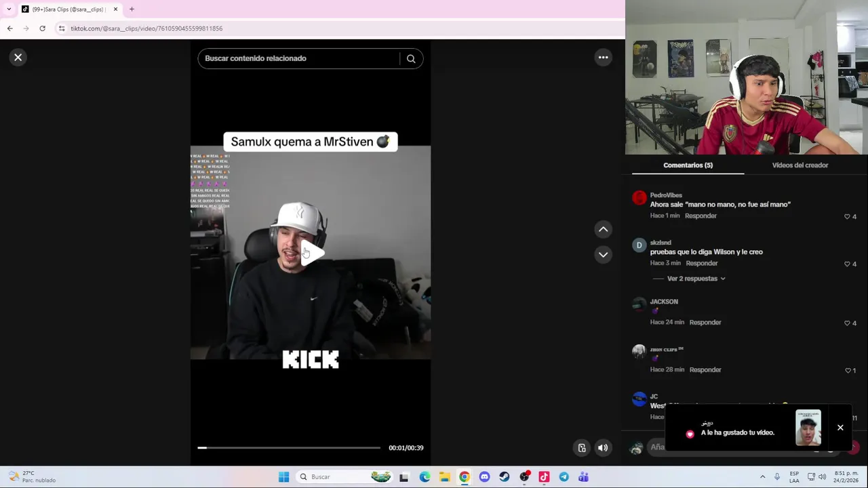Click the tiktok.com URL address bar
The height and width of the screenshot is (488, 868).
pos(339,28)
